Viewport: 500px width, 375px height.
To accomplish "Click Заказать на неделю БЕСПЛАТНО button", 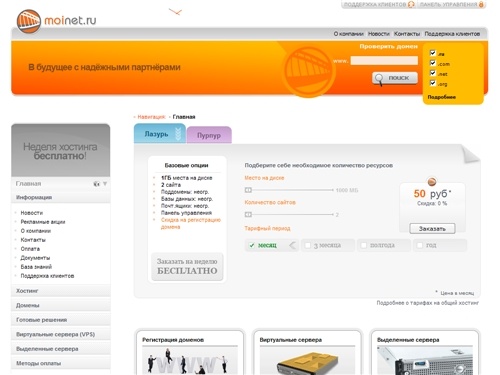I will coord(187,266).
